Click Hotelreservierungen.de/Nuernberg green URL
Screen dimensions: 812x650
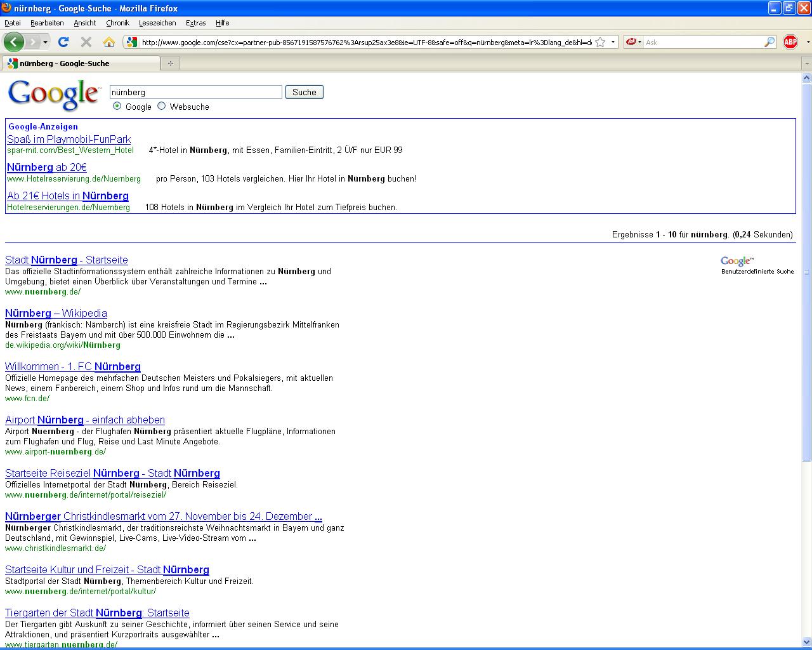(x=69, y=208)
